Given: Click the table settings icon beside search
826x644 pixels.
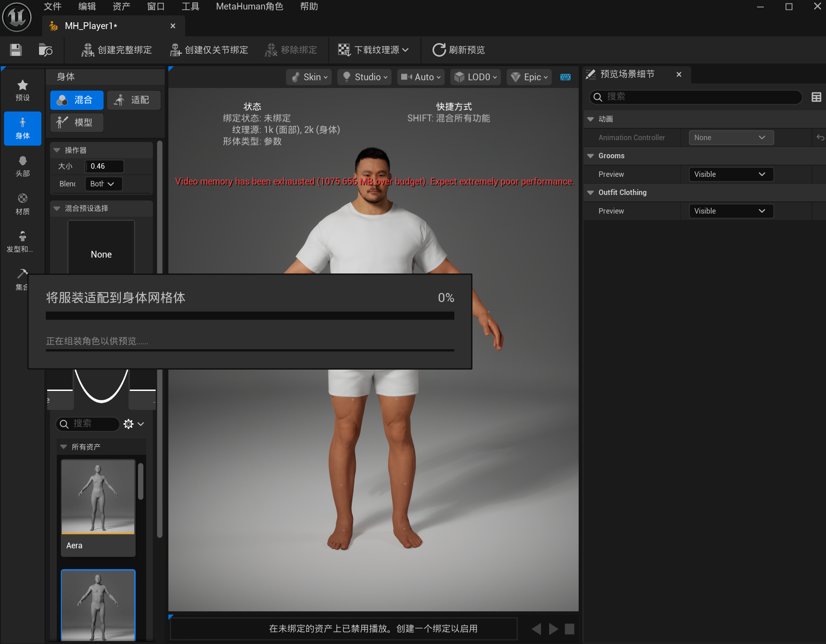Looking at the screenshot, I should [x=816, y=97].
